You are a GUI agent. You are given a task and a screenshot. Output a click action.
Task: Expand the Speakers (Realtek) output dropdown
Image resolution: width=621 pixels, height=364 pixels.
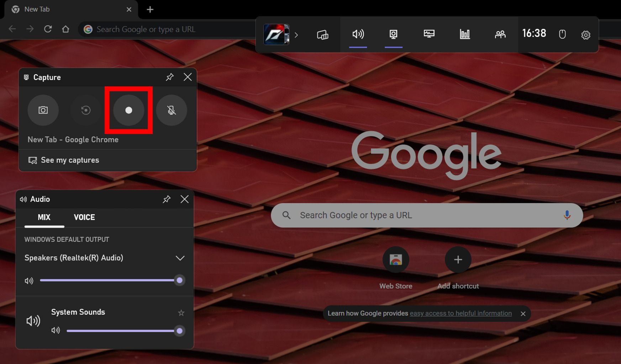[180, 258]
